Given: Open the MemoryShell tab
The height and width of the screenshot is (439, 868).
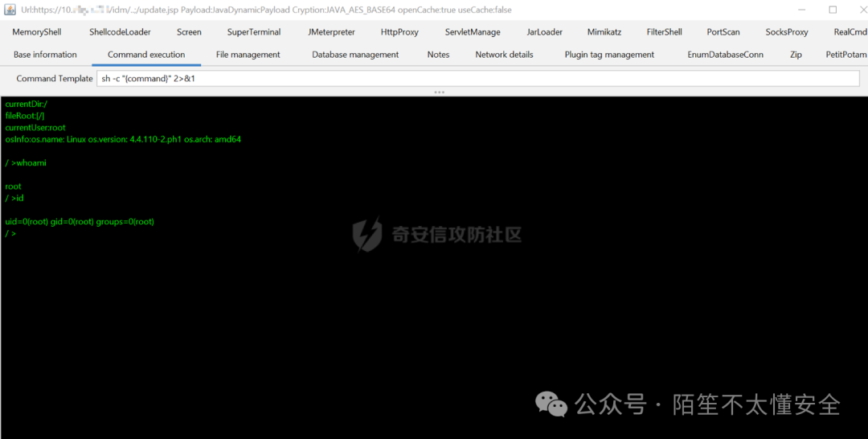Looking at the screenshot, I should [36, 32].
